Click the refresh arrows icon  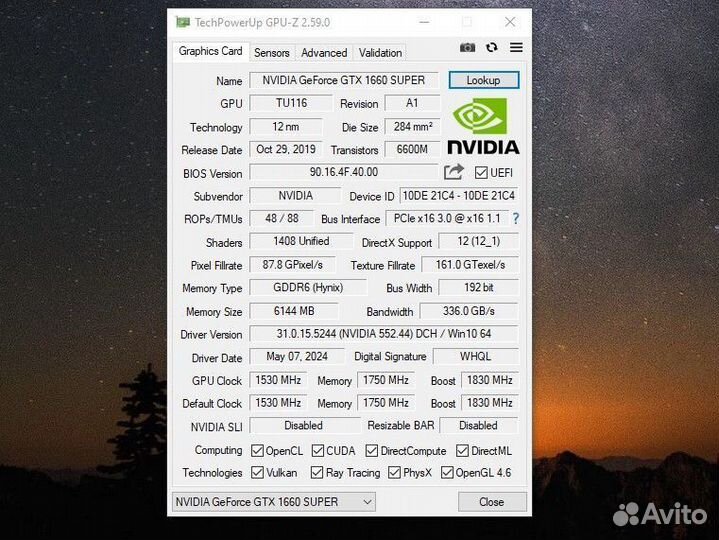click(492, 47)
